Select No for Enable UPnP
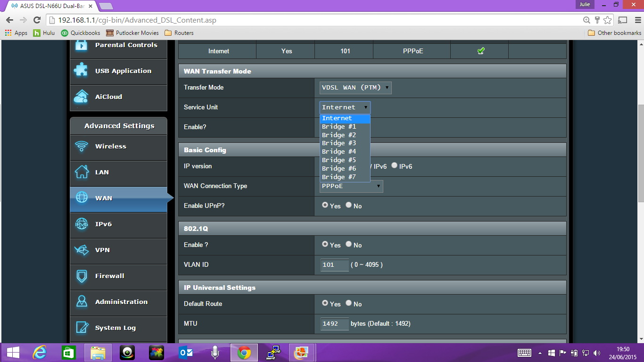The height and width of the screenshot is (362, 644). 347,205
